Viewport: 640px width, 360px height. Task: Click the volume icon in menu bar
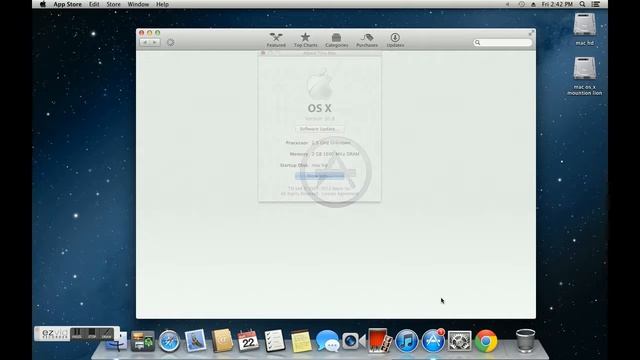click(508, 4)
